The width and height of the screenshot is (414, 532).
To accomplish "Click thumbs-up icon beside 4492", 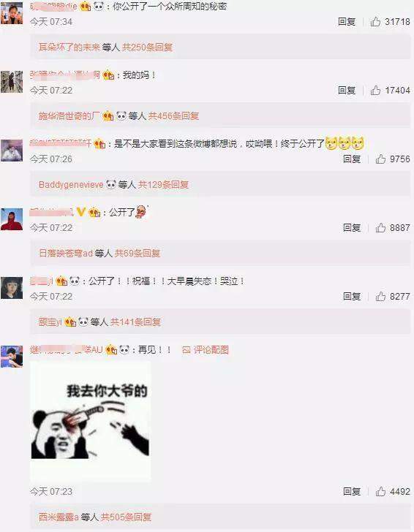I will tap(380, 491).
